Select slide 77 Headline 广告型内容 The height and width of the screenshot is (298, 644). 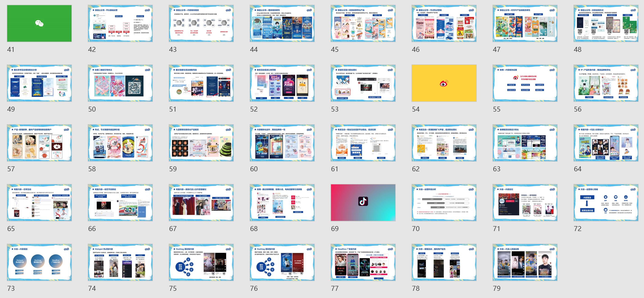click(x=363, y=263)
